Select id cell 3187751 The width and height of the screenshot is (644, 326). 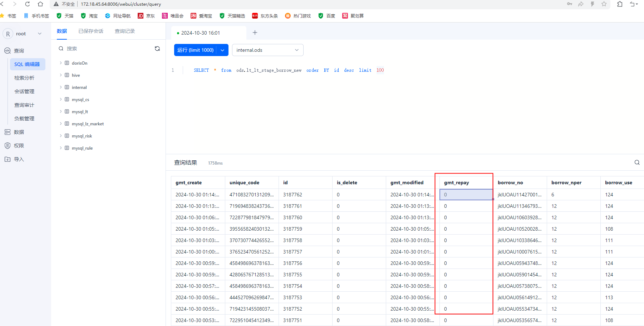pyautogui.click(x=305, y=320)
